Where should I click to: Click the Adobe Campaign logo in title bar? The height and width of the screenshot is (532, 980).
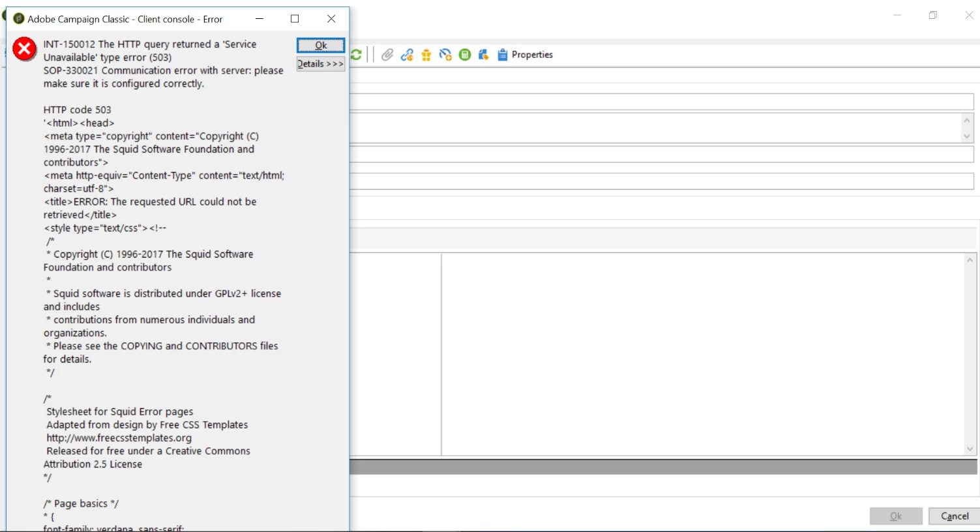[19, 19]
